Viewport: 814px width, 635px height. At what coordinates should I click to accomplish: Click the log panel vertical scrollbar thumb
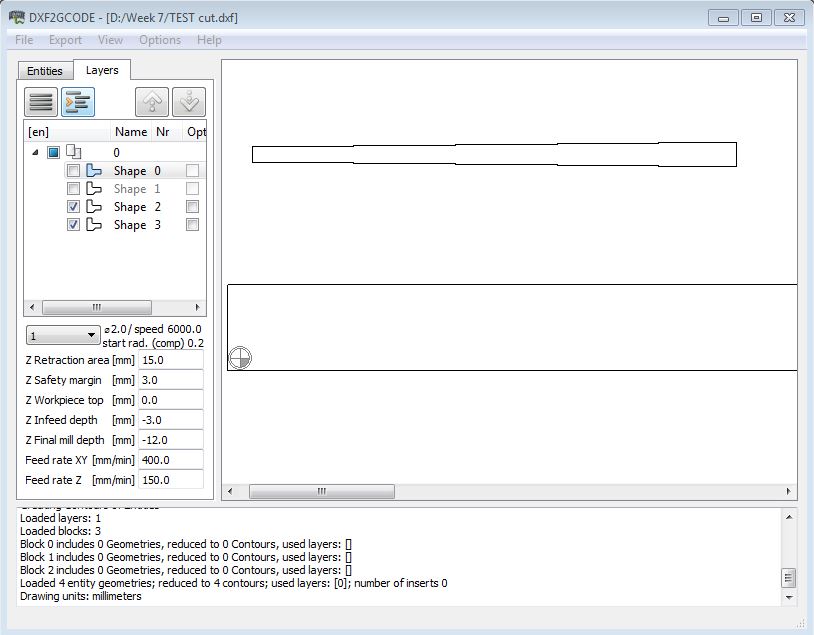[x=789, y=578]
